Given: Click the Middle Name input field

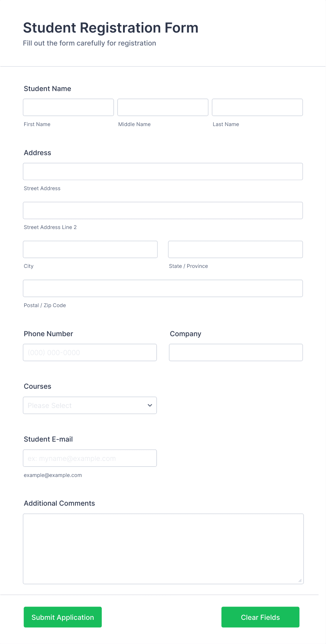Looking at the screenshot, I should [163, 107].
